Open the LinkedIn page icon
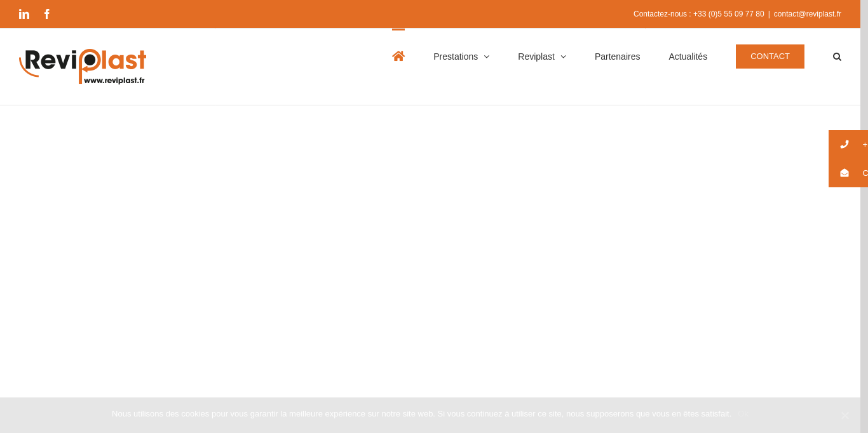The image size is (868, 433). pyautogui.click(x=24, y=14)
